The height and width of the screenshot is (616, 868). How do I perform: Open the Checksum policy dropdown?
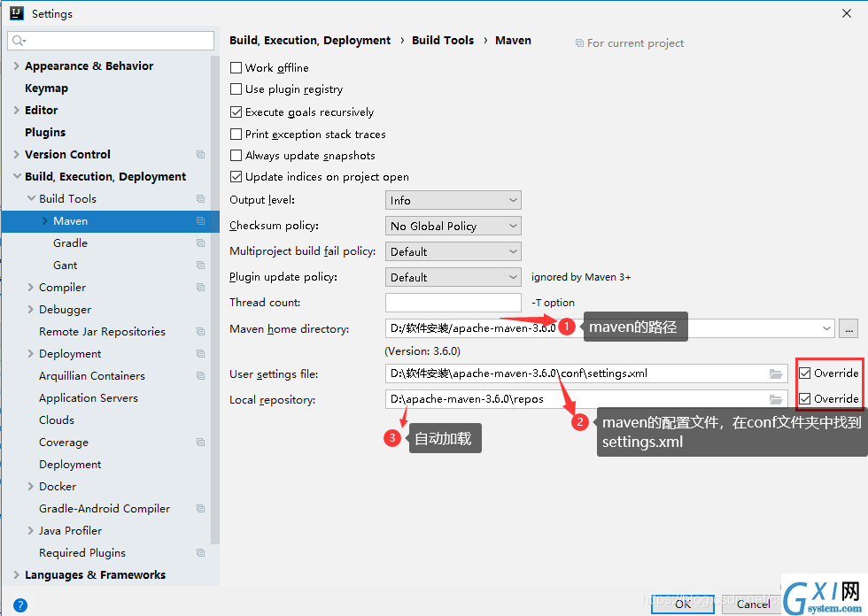[453, 226]
